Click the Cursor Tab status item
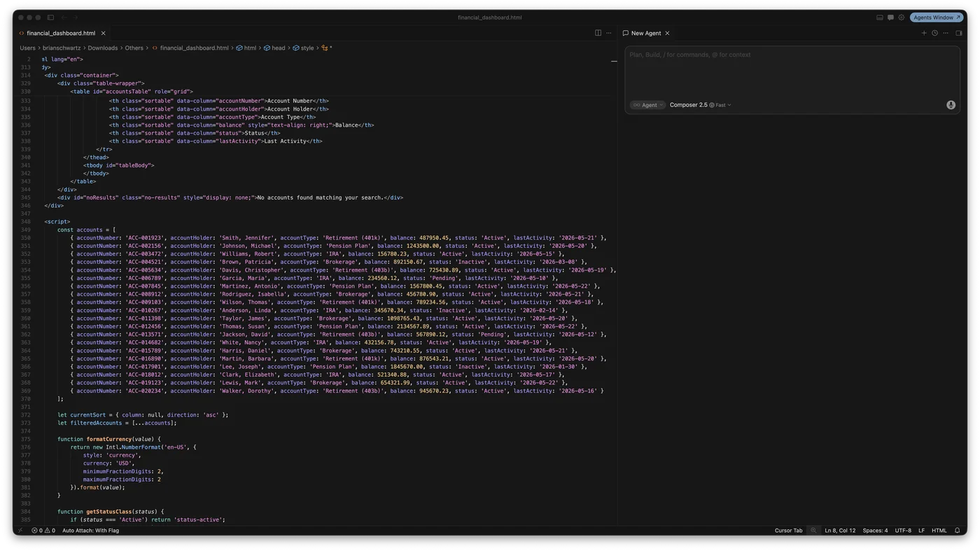The height and width of the screenshot is (551, 980). pyautogui.click(x=788, y=531)
